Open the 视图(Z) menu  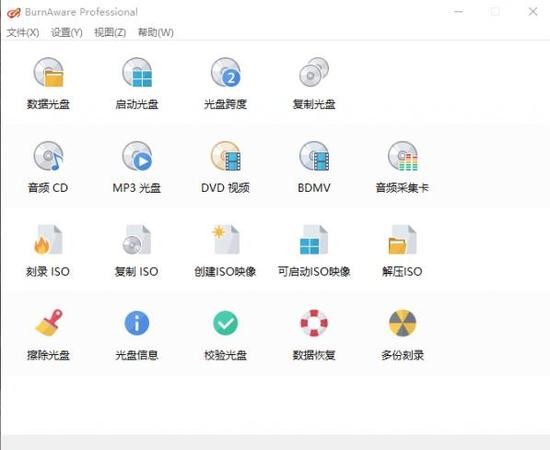[x=110, y=33]
